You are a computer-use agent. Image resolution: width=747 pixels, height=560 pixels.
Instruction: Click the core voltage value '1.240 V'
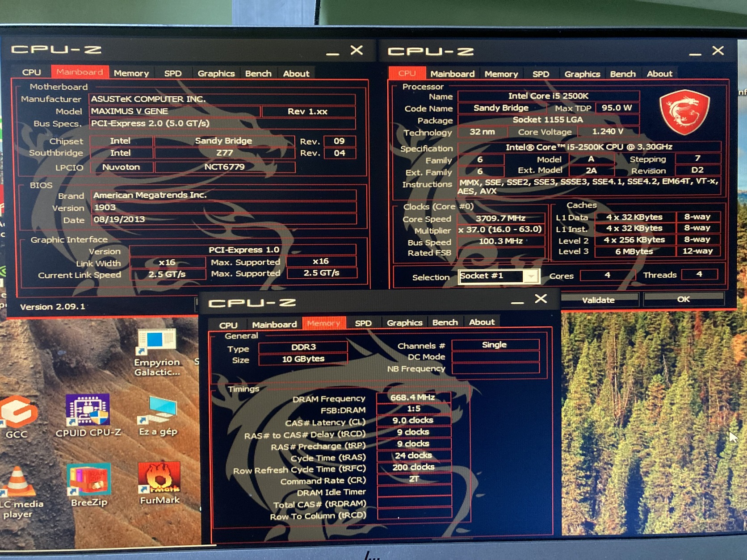click(608, 131)
